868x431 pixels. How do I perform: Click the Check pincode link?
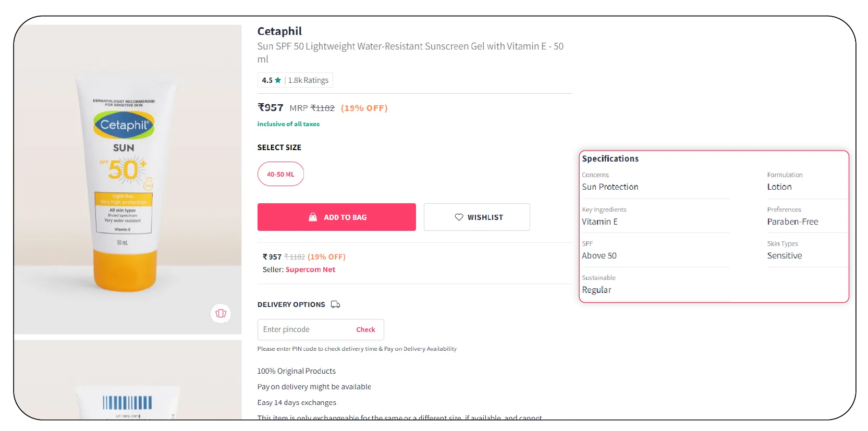click(x=365, y=329)
